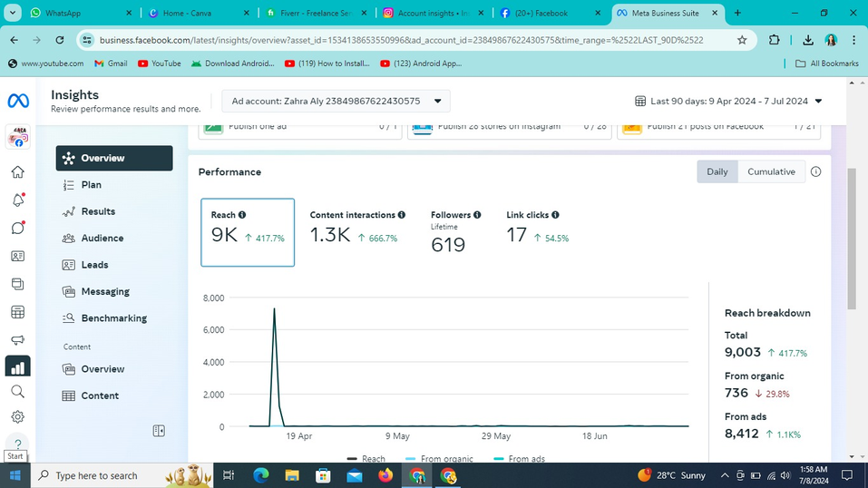
Task: Open the contact card icon in left rail
Action: (18, 256)
